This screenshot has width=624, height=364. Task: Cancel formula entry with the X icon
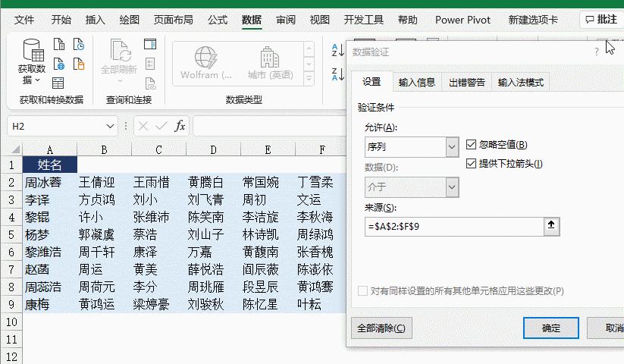click(143, 126)
